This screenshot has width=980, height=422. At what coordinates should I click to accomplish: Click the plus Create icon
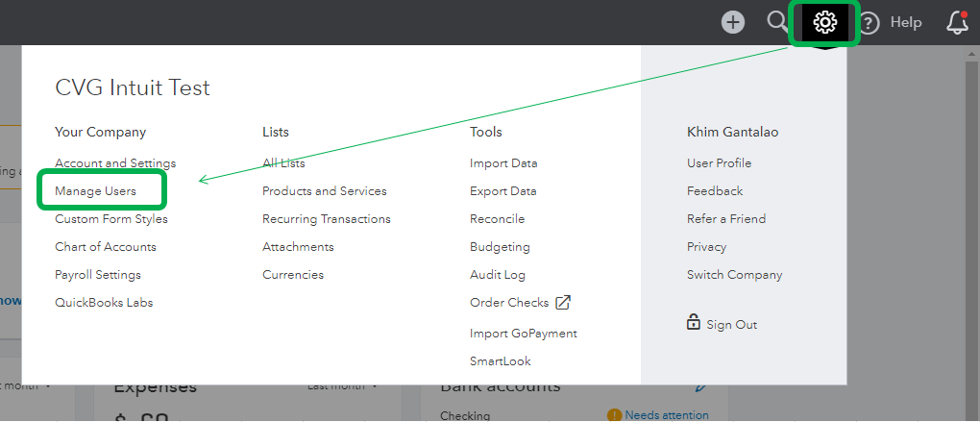[733, 22]
